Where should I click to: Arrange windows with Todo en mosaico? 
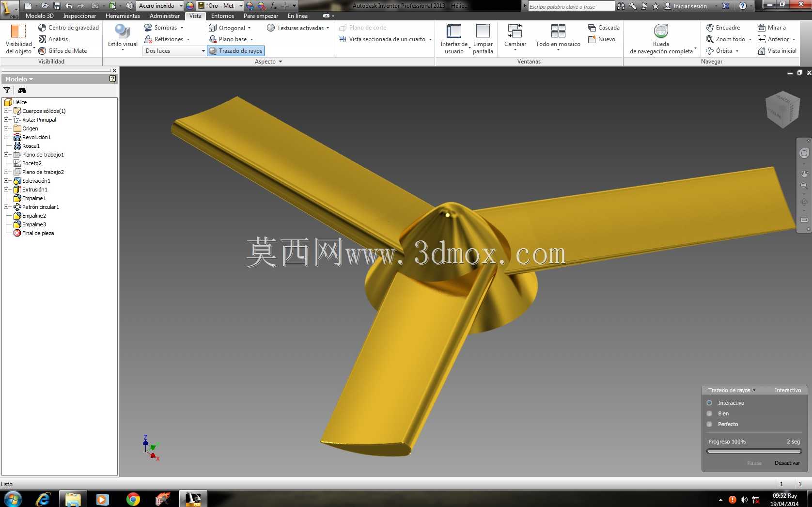click(558, 37)
